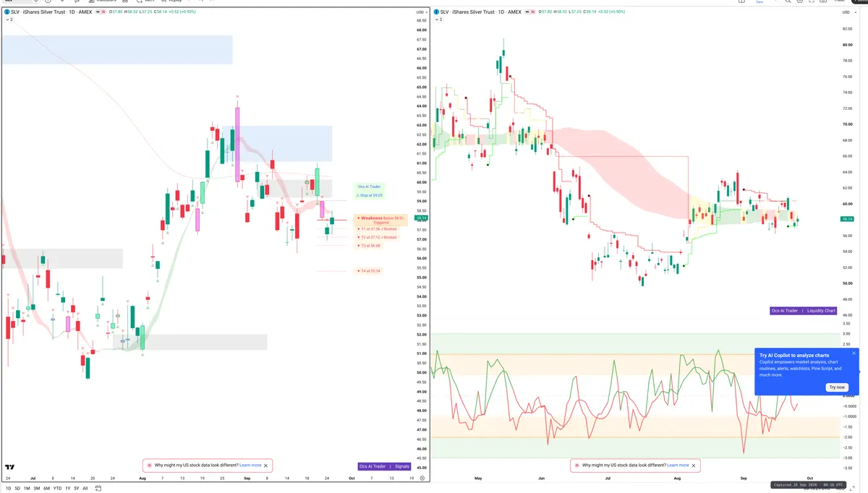Viewport: 868px width, 493px height.
Task: Click the Sep label on left time axis
Action: [x=247, y=479]
